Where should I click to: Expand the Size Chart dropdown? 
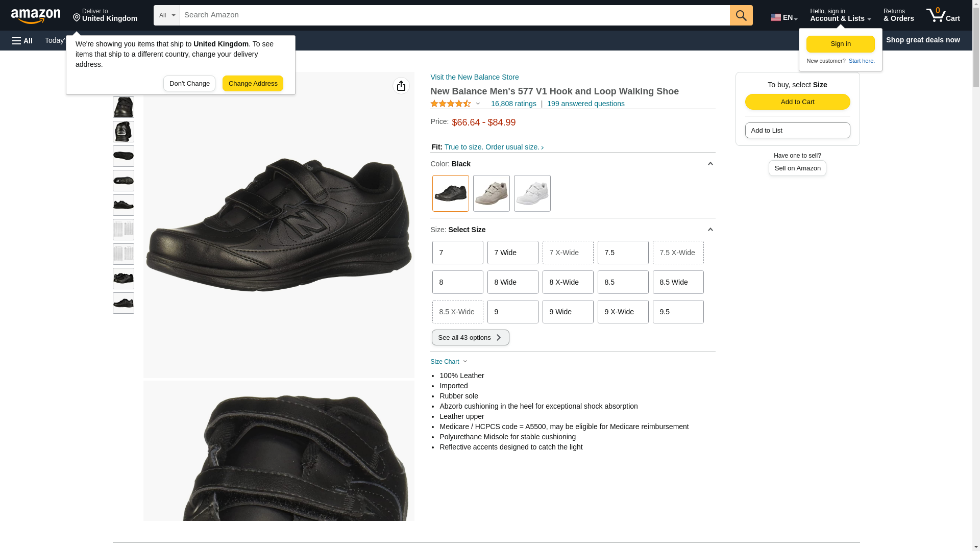(x=449, y=362)
